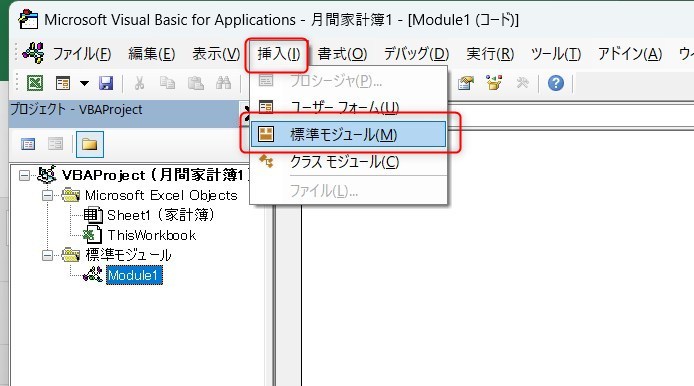This screenshot has height=386, width=694.
Task: Click the Module1 module icon
Action: 93,274
